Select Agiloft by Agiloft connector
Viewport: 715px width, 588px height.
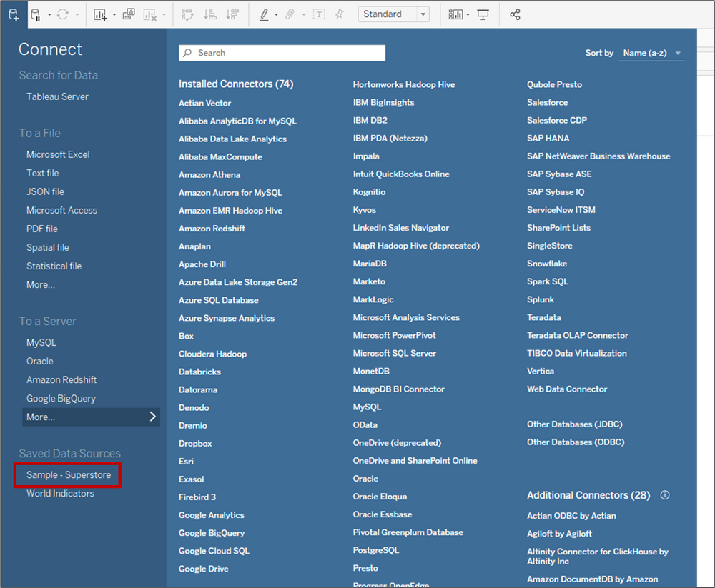pyautogui.click(x=559, y=534)
